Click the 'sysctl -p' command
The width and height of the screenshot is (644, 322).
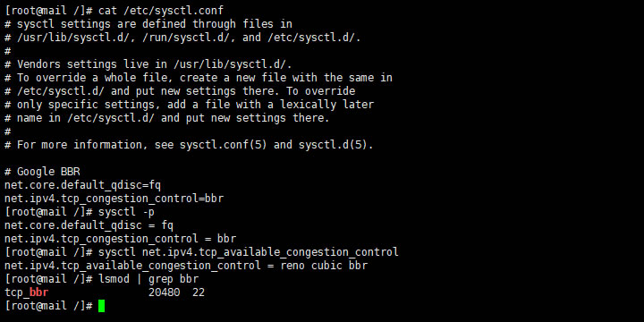(x=126, y=212)
